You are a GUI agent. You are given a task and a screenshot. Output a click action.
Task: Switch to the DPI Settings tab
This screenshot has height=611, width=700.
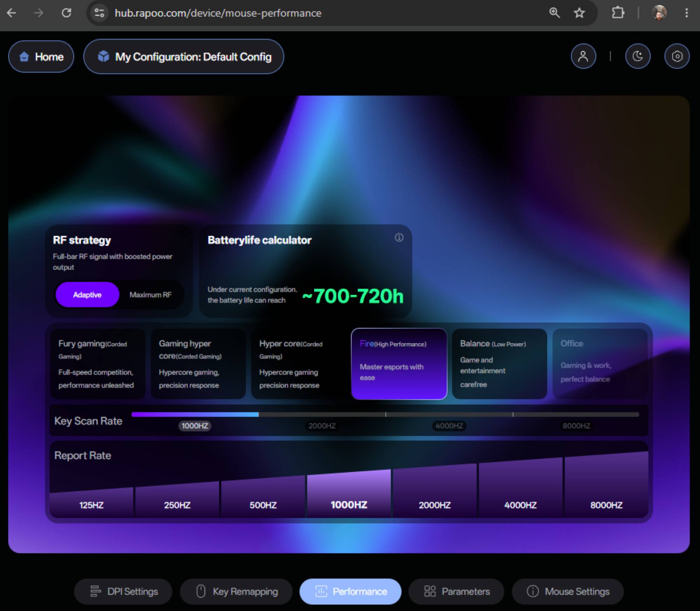point(123,591)
